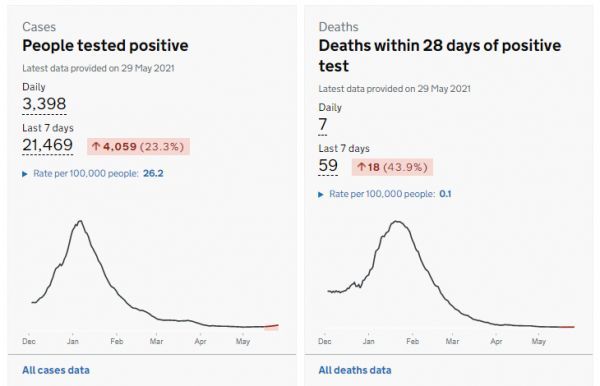Screen dimensions: 600x386
Task: Click the red recent segment on deaths chart
Action: click(567, 327)
